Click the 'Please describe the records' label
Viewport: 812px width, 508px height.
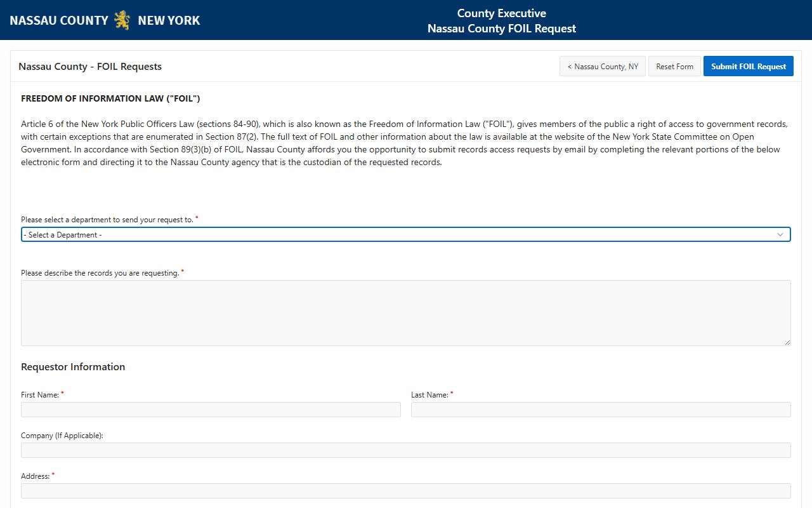100,273
